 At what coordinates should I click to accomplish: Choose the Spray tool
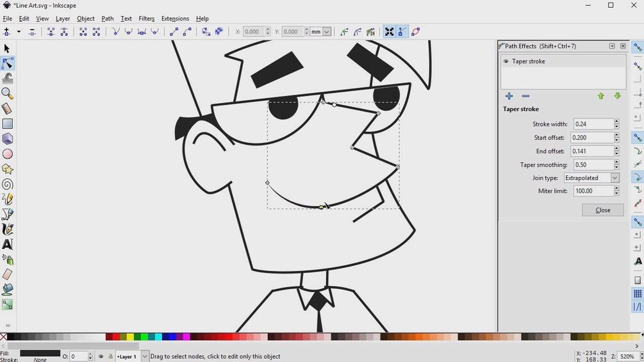pos(8,259)
